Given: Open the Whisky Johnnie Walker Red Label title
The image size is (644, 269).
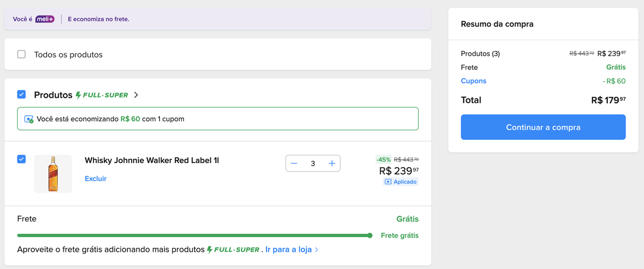Looking at the screenshot, I should click(152, 160).
